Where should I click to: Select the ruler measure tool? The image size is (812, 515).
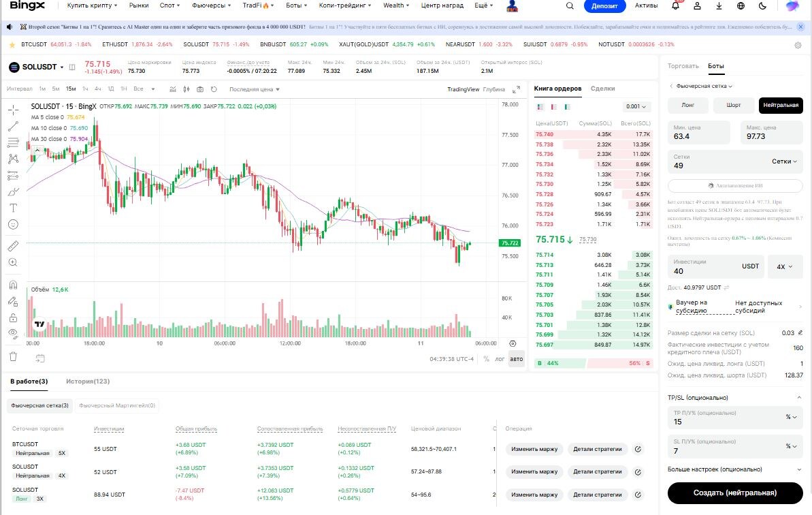14,246
